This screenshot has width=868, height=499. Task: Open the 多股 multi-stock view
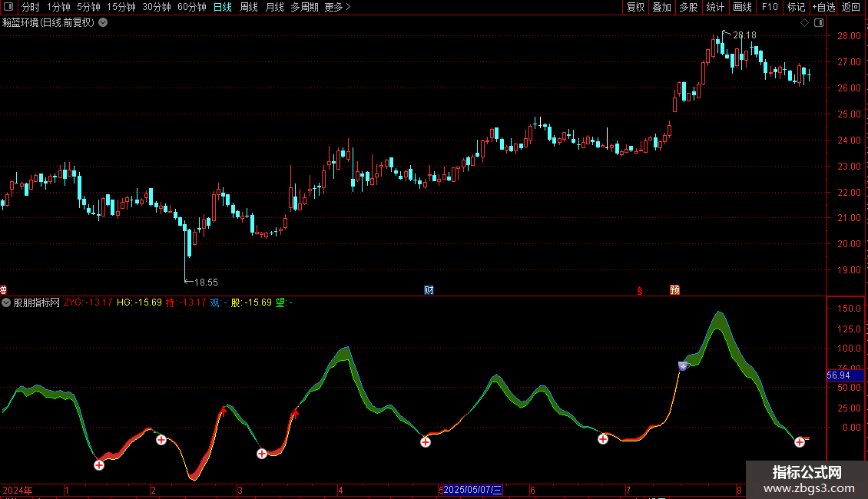(689, 7)
